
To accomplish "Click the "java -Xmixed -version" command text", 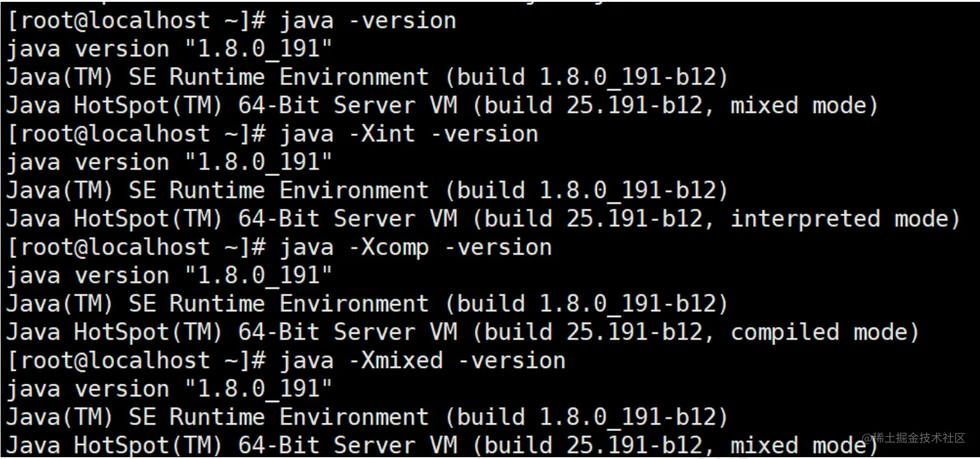I will 422,360.
